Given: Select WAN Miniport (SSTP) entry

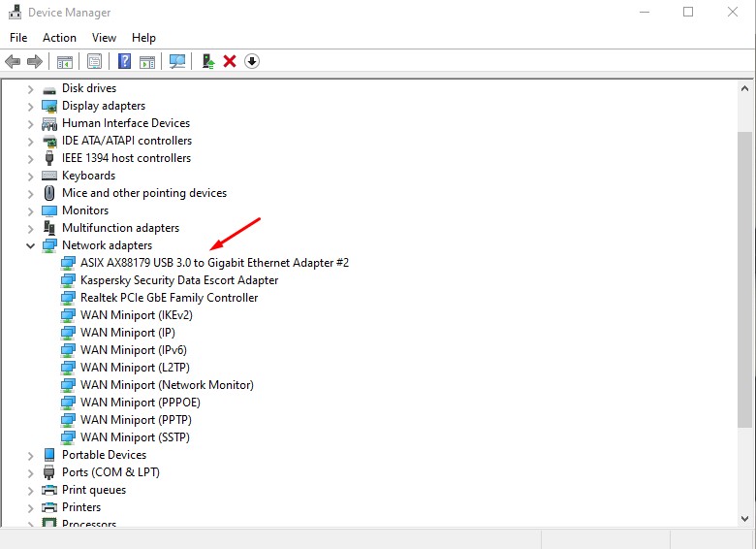Looking at the screenshot, I should [135, 437].
